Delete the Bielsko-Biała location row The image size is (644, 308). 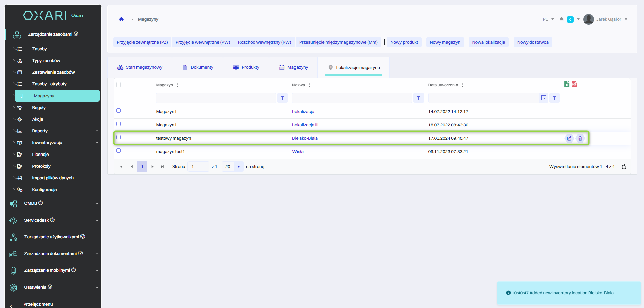pyautogui.click(x=580, y=138)
